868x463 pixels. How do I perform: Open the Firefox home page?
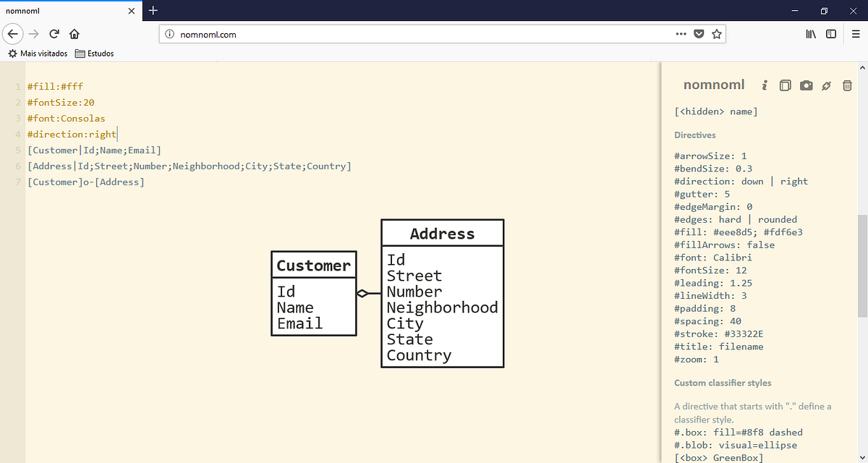coord(75,33)
